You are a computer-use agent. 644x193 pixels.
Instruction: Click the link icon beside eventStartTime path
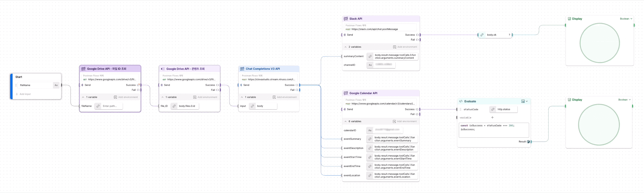[370, 157]
